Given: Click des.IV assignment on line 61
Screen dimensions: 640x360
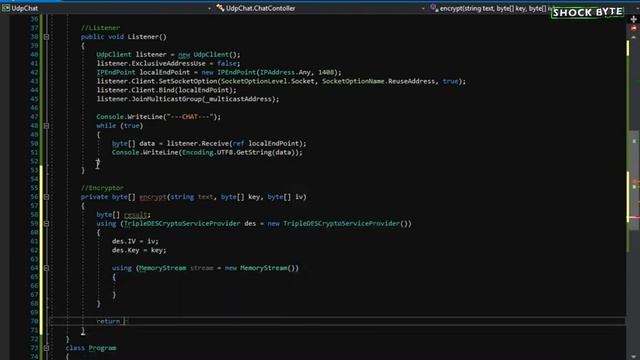Looking at the screenshot, I should coord(135,241).
